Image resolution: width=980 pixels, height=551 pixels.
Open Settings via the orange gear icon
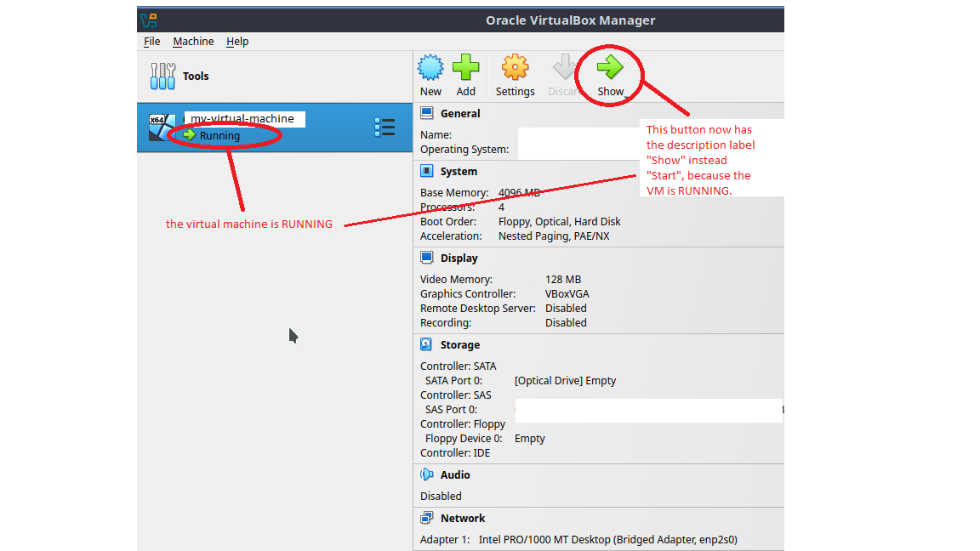[515, 67]
